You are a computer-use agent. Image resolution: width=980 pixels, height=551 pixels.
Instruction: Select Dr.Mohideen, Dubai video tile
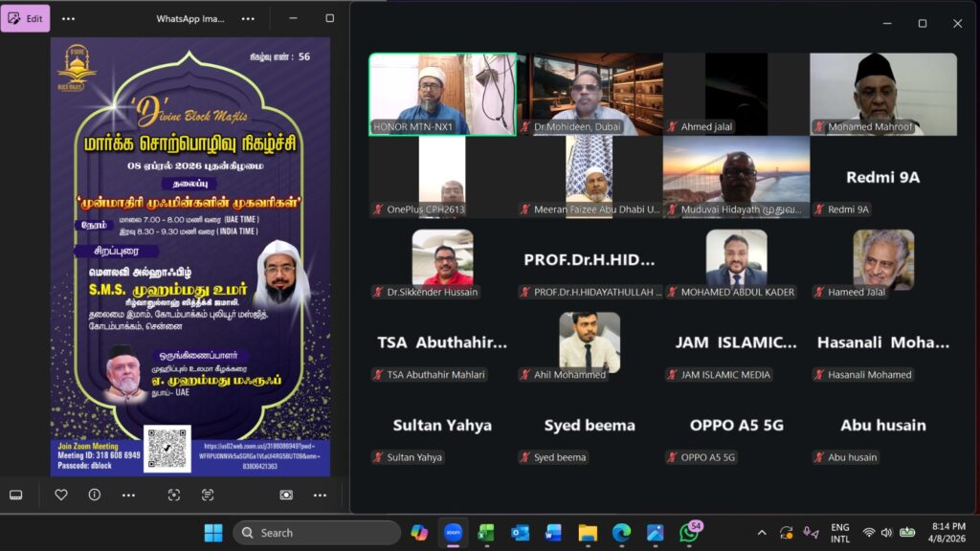(590, 94)
